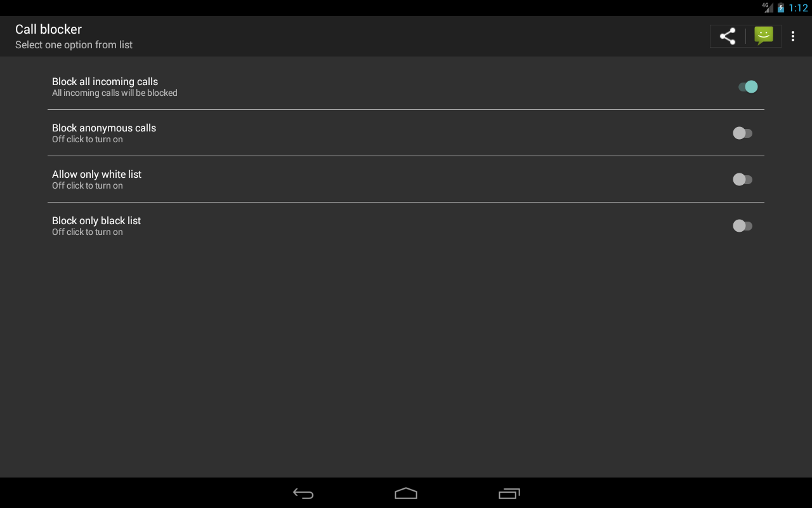
Task: Tap the battery icon in the status bar
Action: tap(781, 8)
